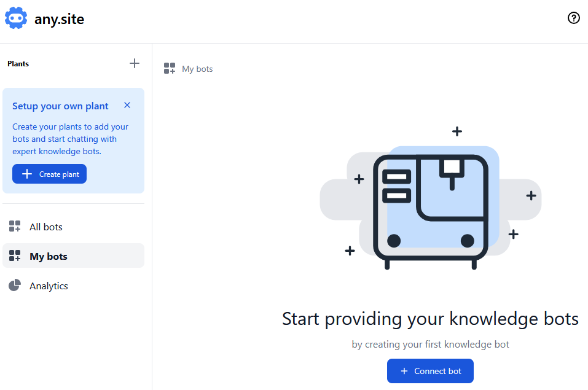Dismiss the Setup your own plant card
Image resolution: width=588 pixels, height=390 pixels.
click(127, 105)
